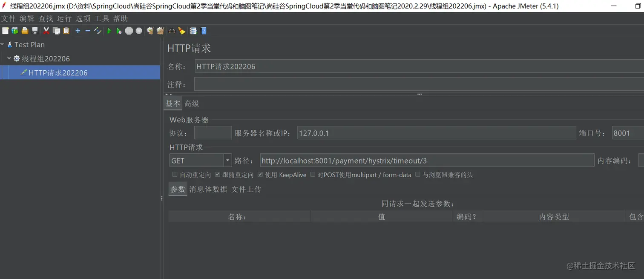
Task: Open Help with question mark icon
Action: pyautogui.click(x=204, y=31)
